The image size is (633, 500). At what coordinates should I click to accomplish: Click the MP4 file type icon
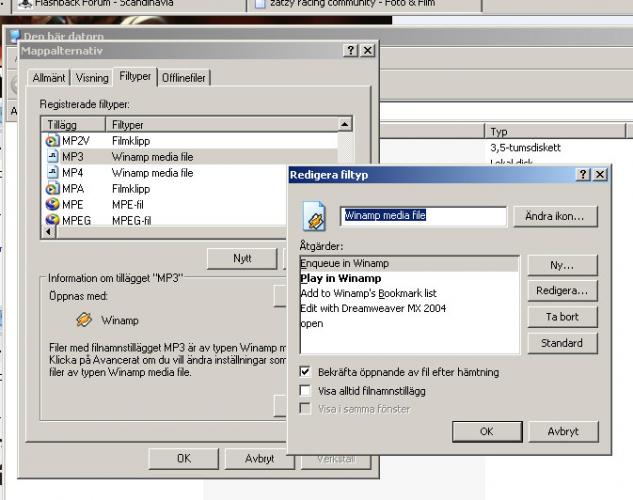pos(51,173)
